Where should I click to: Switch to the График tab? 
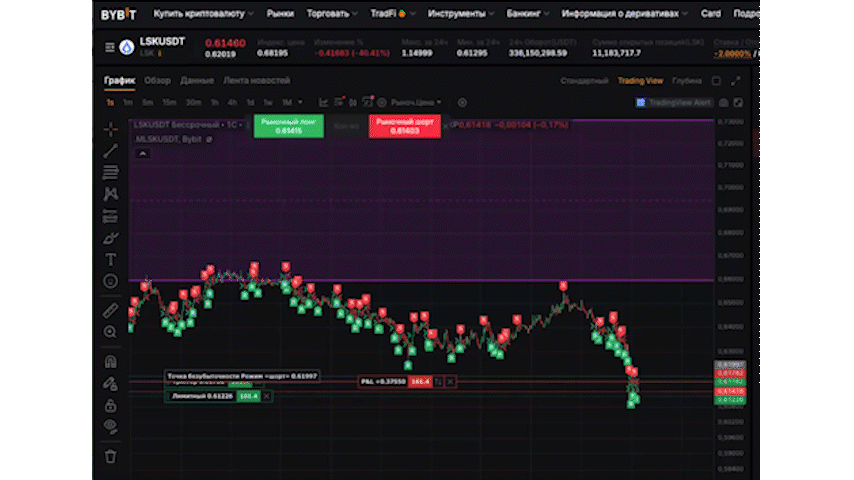pyautogui.click(x=119, y=81)
